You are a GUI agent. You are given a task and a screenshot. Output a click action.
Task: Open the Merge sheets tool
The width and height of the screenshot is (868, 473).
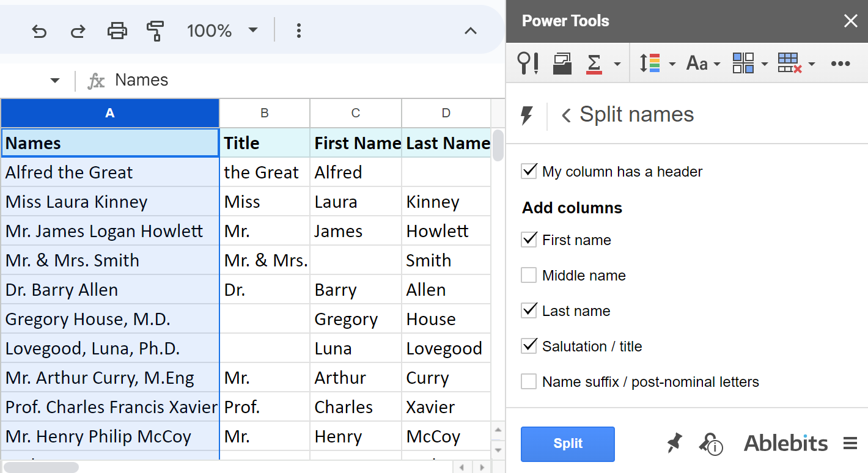pyautogui.click(x=562, y=63)
